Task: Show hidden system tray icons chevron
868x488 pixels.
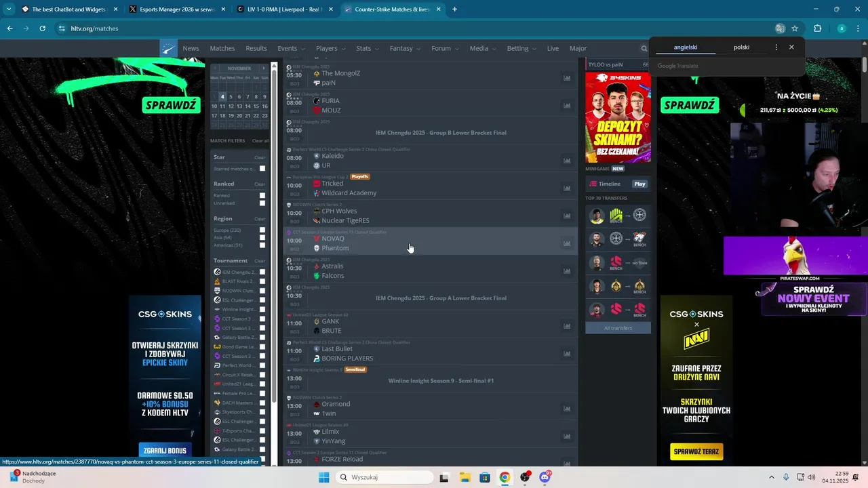Action: [772, 477]
